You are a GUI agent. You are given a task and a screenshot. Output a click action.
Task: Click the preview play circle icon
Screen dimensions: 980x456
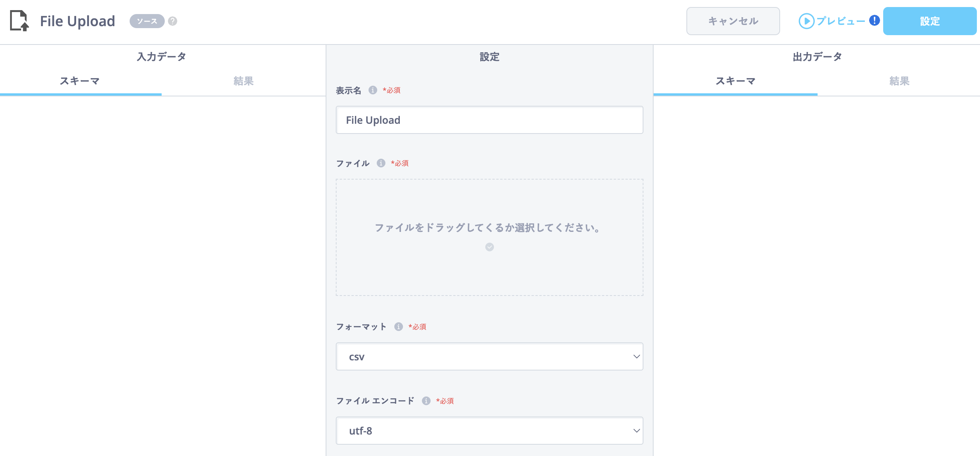click(806, 21)
